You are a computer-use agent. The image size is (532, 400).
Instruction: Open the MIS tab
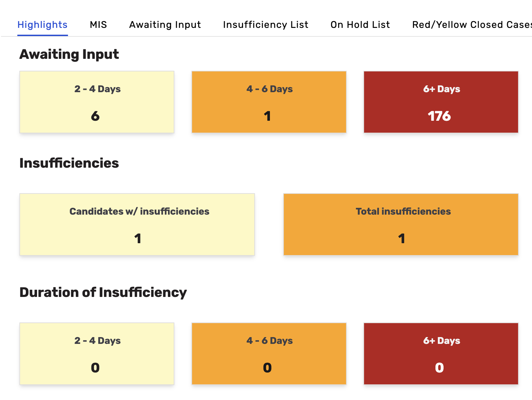tap(98, 25)
